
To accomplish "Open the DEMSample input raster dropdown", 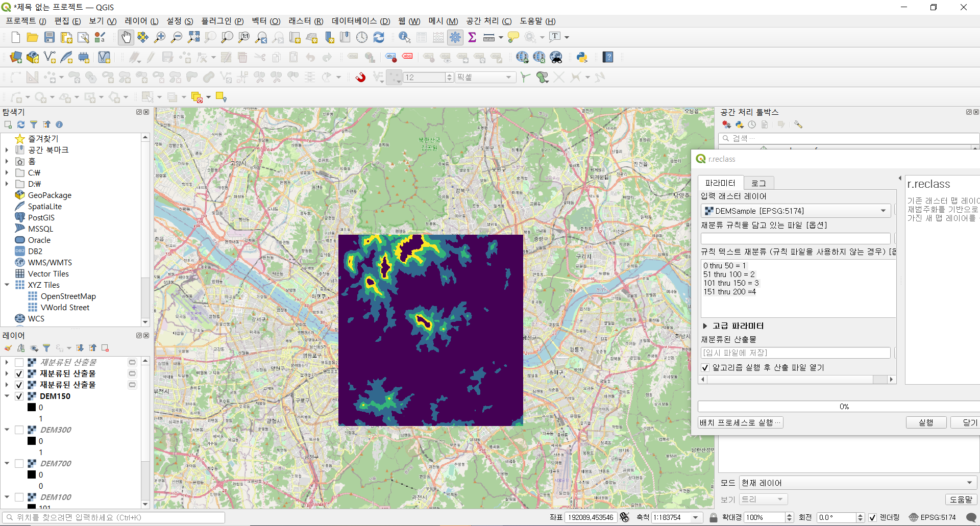I will [x=796, y=211].
